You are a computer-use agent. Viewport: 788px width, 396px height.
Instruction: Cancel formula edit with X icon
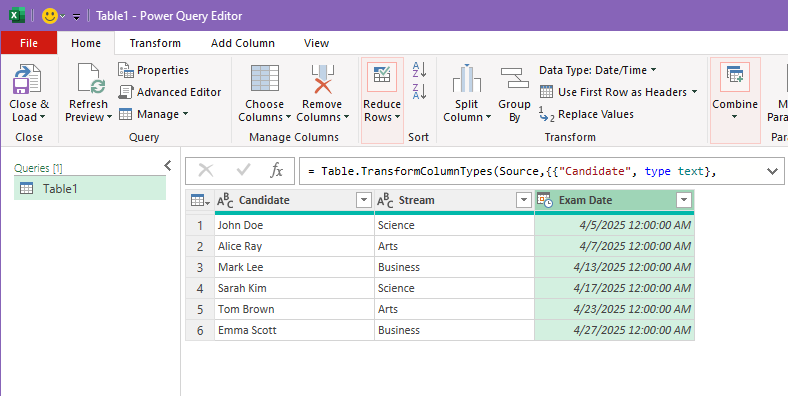(x=206, y=171)
